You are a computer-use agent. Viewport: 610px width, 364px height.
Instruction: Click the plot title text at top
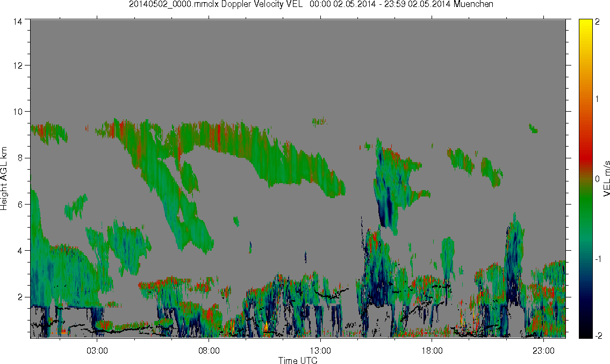tap(311, 4)
